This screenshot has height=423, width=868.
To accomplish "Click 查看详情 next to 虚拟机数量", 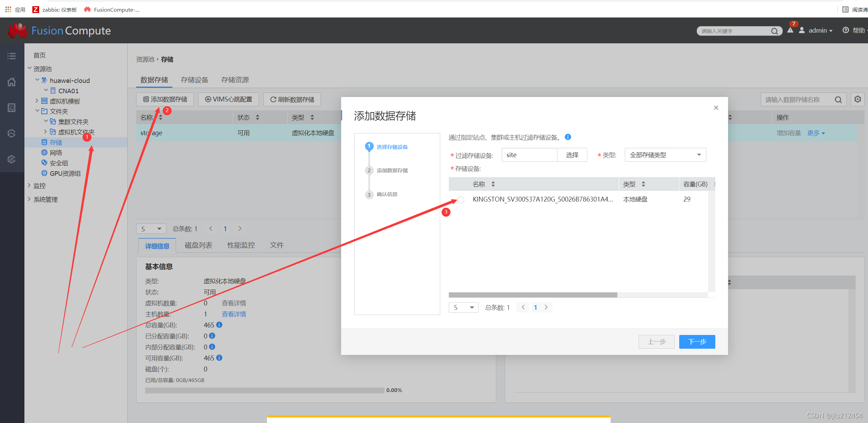I will pyautogui.click(x=234, y=303).
